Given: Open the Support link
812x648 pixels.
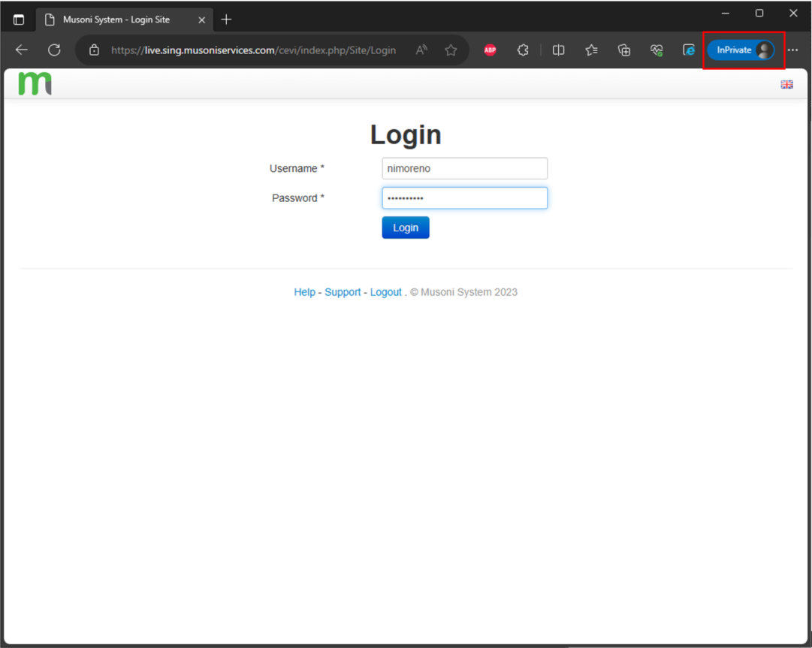Looking at the screenshot, I should pyautogui.click(x=343, y=292).
